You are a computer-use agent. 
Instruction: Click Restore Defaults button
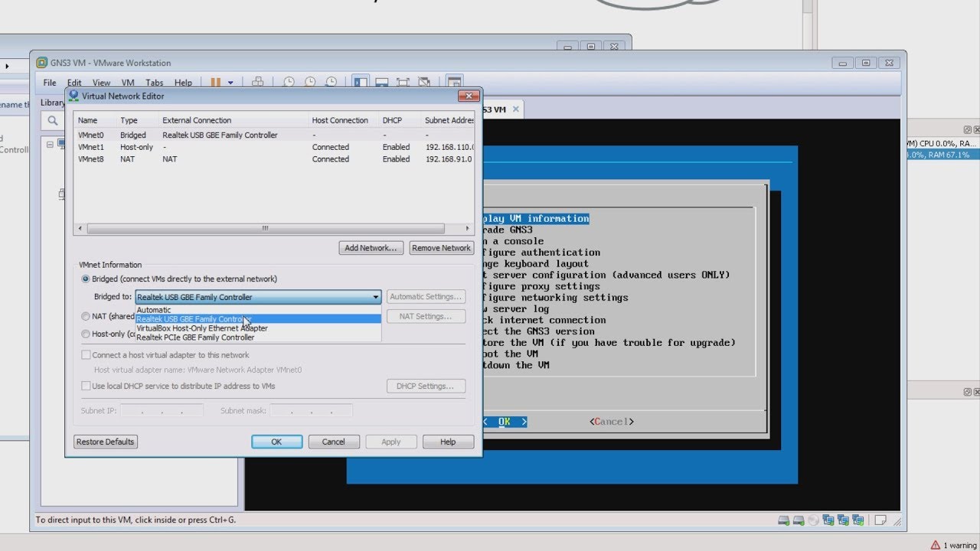(x=106, y=442)
